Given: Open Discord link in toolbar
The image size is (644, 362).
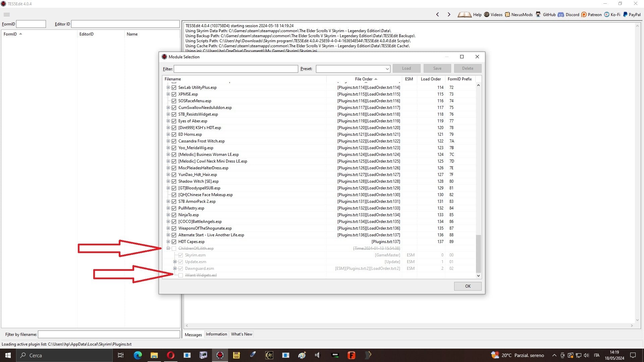Looking at the screenshot, I should point(569,14).
